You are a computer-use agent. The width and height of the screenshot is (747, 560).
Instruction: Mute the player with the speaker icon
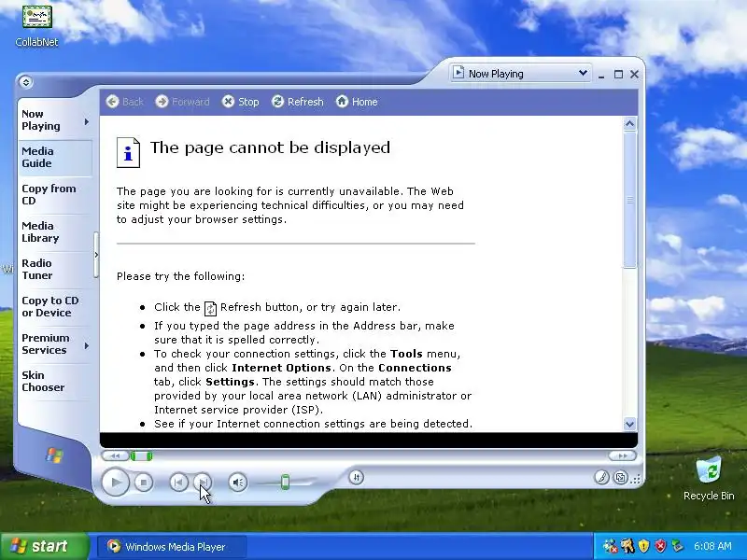[x=237, y=483]
